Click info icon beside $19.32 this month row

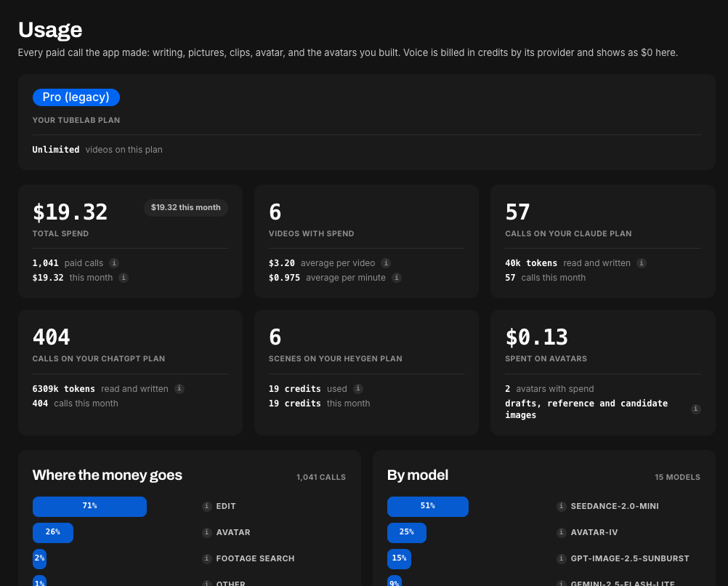(x=123, y=278)
